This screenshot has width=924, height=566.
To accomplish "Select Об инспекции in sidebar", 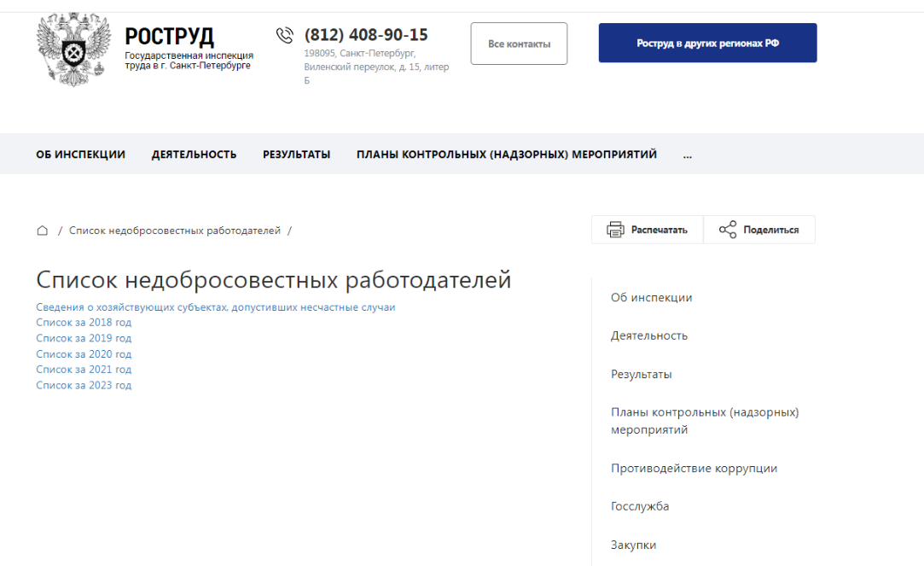I will pos(651,298).
